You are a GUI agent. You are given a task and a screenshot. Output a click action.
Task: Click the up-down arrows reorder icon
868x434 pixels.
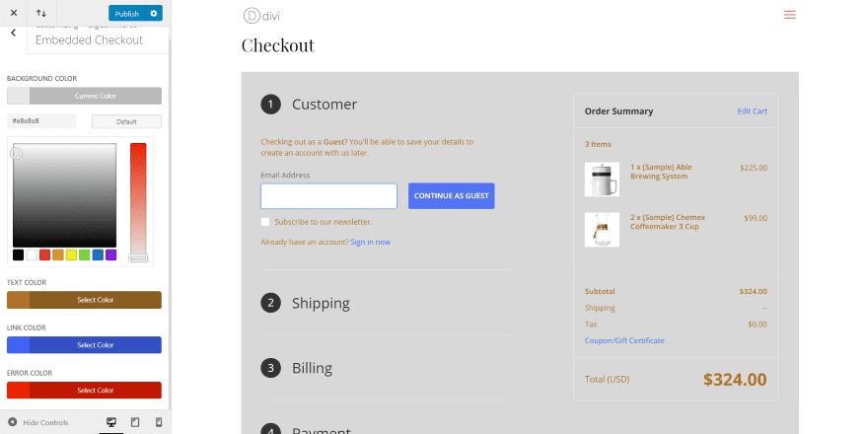(x=41, y=13)
